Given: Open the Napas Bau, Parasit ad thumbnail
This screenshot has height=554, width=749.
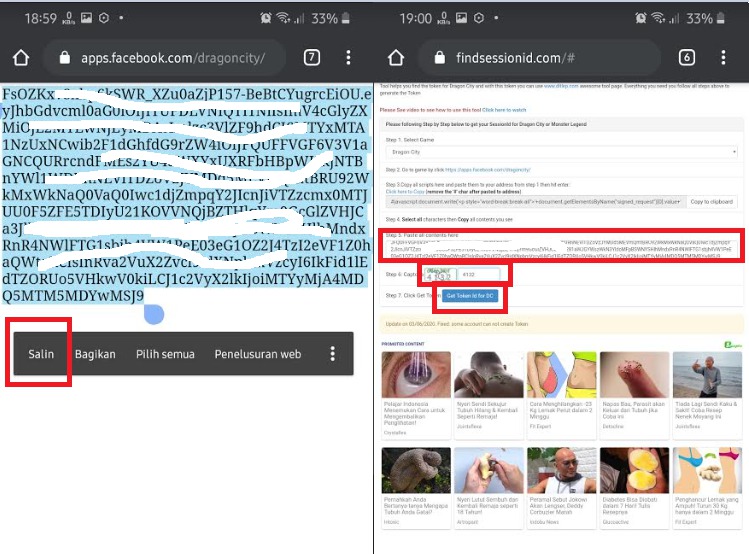Looking at the screenshot, I should click(634, 375).
